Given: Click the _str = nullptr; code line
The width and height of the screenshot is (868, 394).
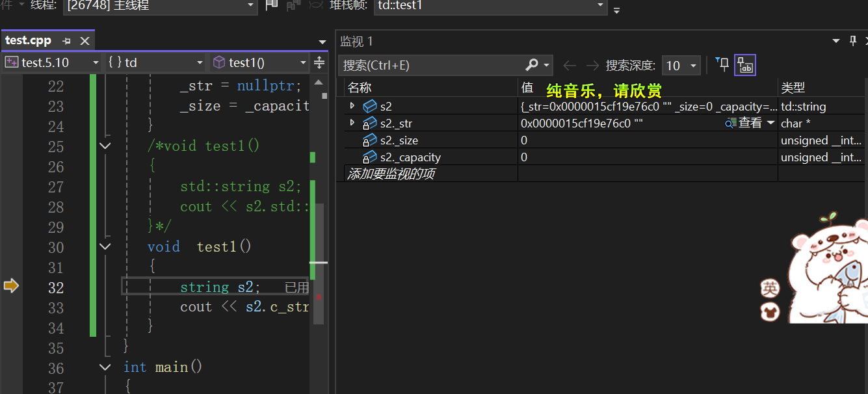Looking at the screenshot, I should (241, 86).
